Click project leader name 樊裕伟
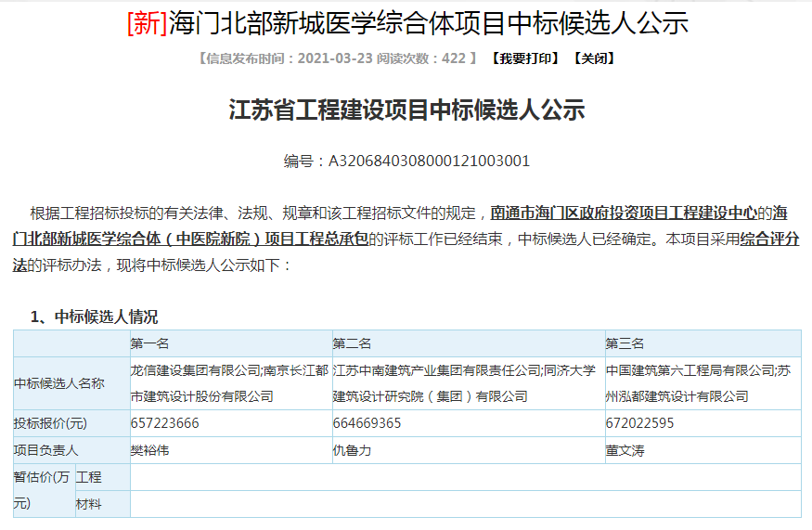This screenshot has height=530, width=812. tap(149, 450)
